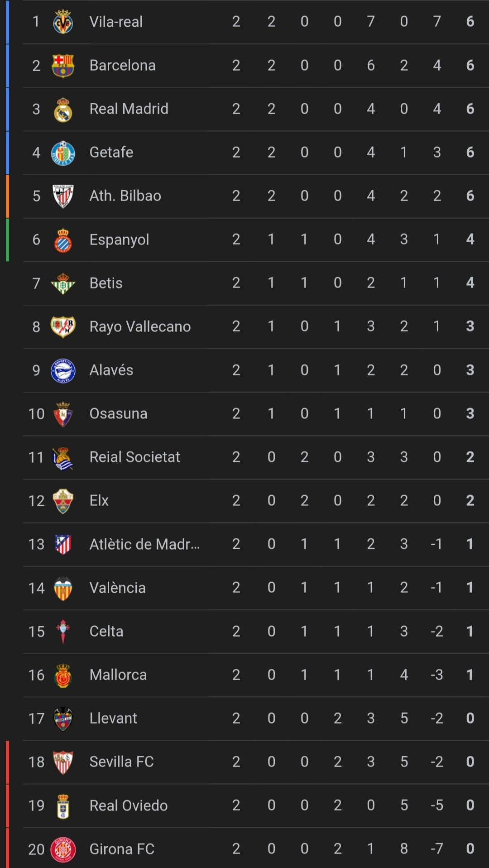Tap the Barcelona club crest

click(x=63, y=66)
